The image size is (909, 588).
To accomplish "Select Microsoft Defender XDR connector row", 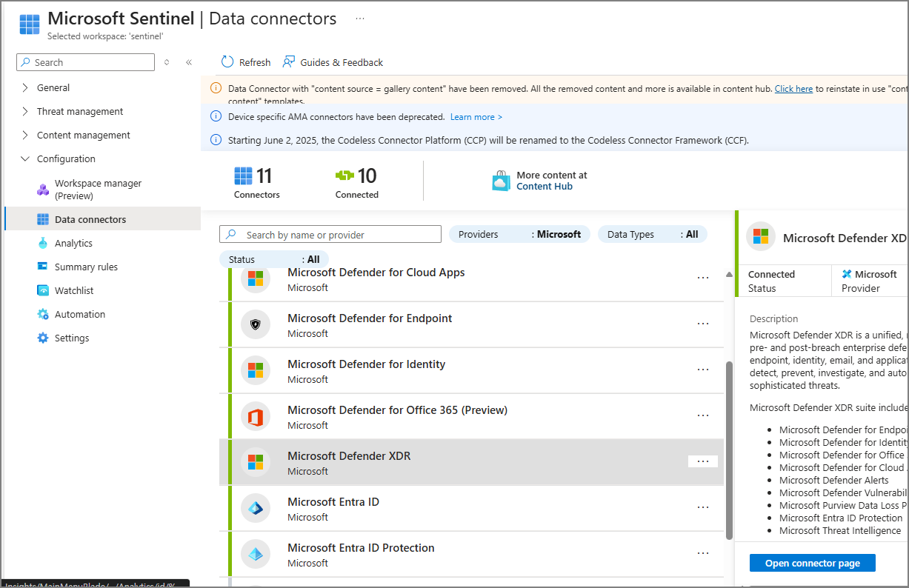I will (x=471, y=462).
